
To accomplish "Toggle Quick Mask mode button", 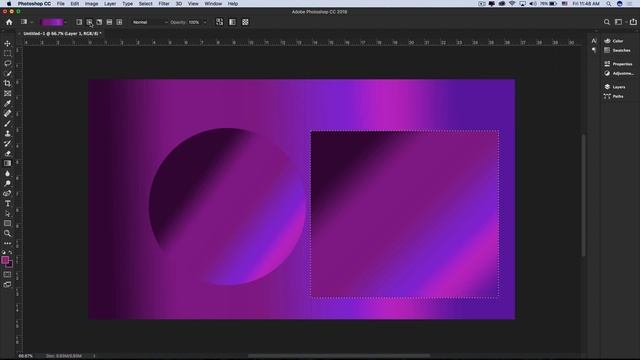I will pyautogui.click(x=7, y=274).
